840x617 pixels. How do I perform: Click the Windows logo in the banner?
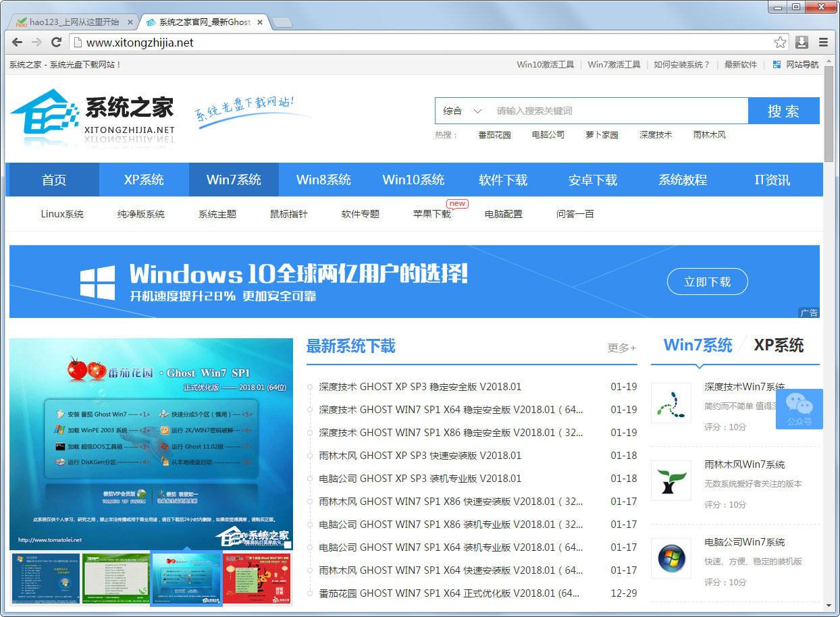(98, 282)
